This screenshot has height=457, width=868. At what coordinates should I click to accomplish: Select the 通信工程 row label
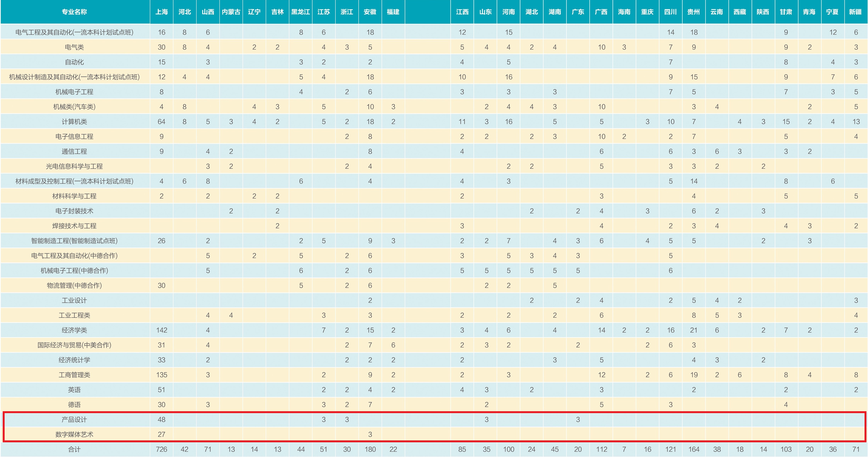pos(74,151)
